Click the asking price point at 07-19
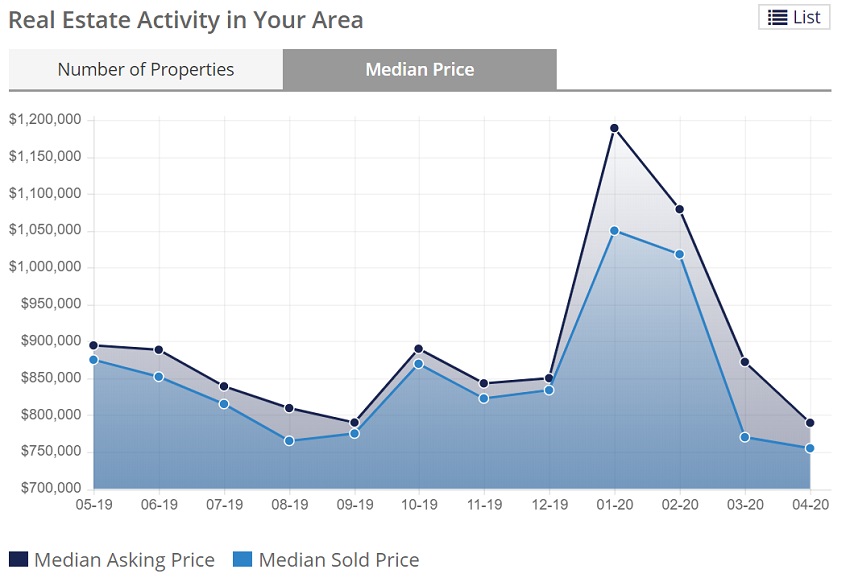850x582 pixels. point(224,386)
